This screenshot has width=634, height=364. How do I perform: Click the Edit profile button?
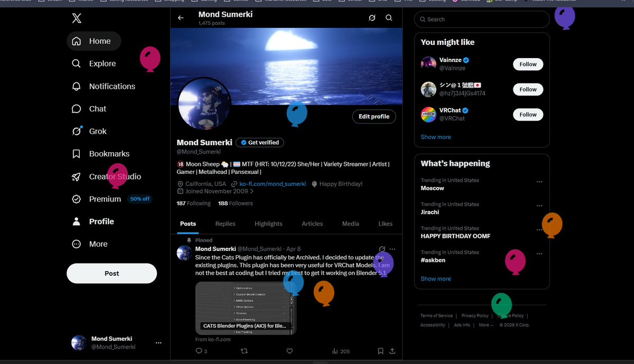coord(374,116)
